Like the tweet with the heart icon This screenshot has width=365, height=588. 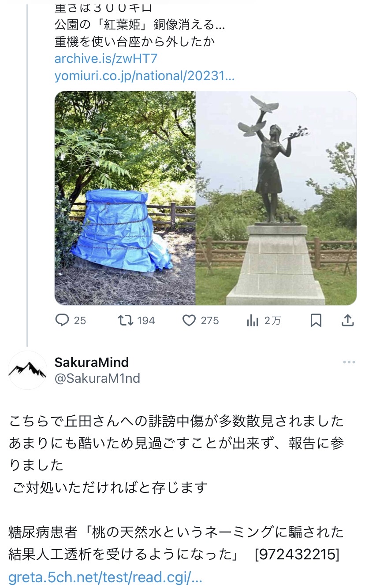point(189,321)
